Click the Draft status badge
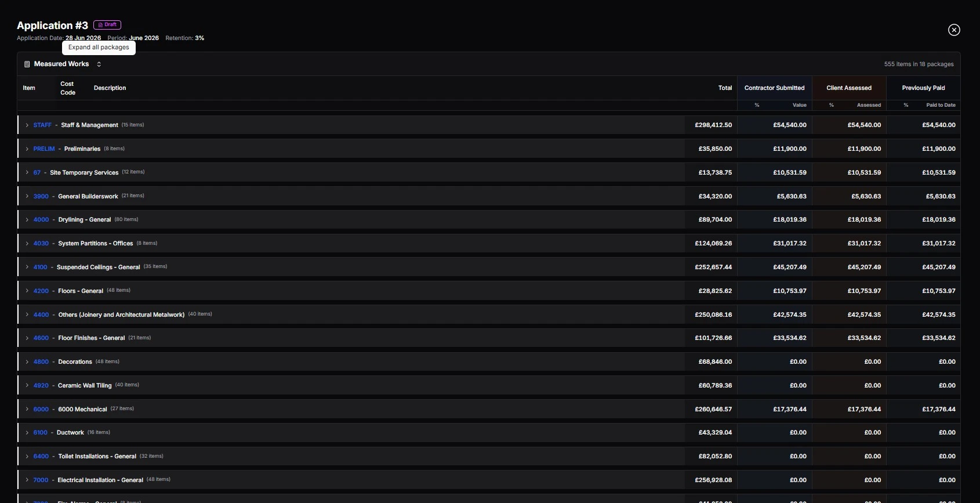 107,25
